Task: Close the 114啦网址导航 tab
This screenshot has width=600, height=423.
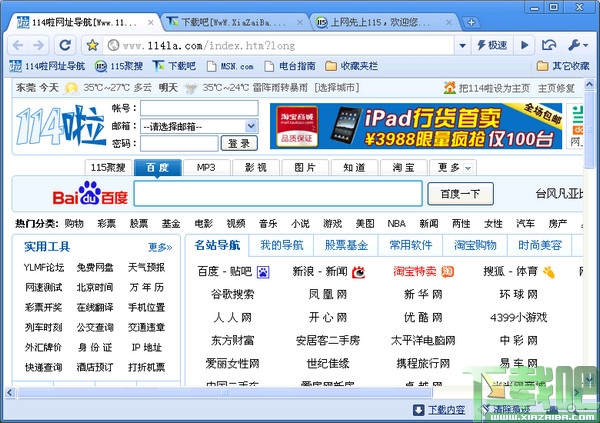Action: pyautogui.click(x=151, y=23)
